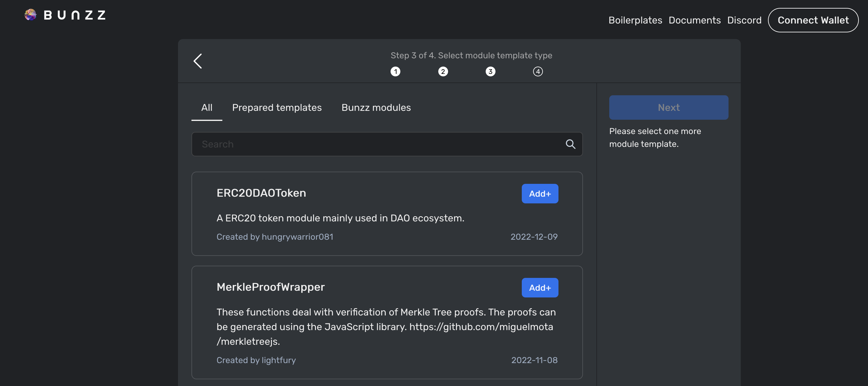Click the ERC20DAOToken card title
This screenshot has height=386, width=868.
point(261,193)
